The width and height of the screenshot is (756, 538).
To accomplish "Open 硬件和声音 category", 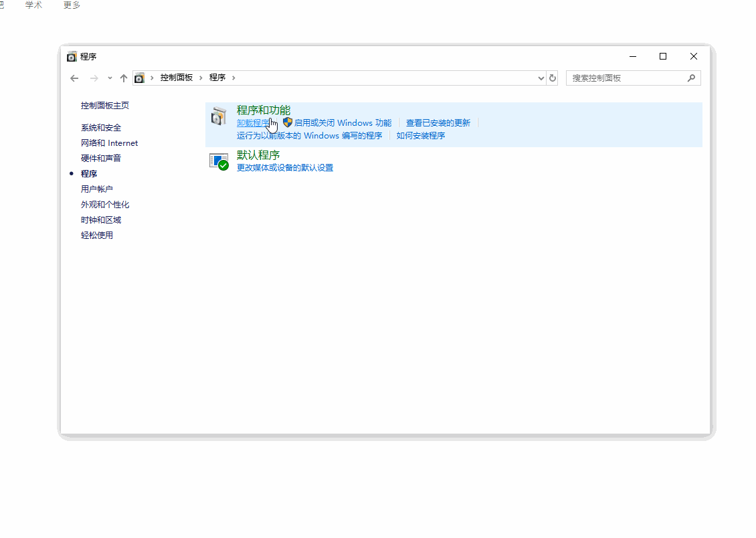I will [101, 158].
